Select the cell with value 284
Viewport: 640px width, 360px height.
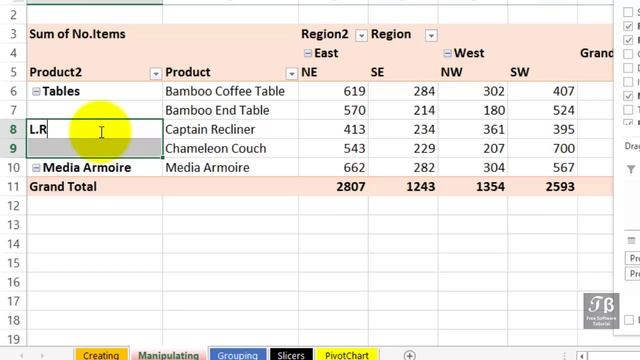tap(403, 91)
